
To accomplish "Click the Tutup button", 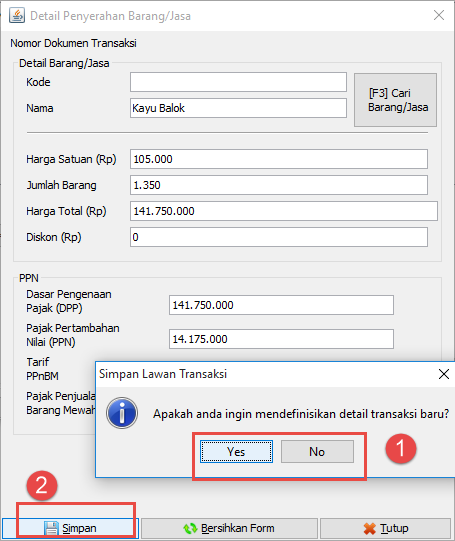I will [x=385, y=528].
